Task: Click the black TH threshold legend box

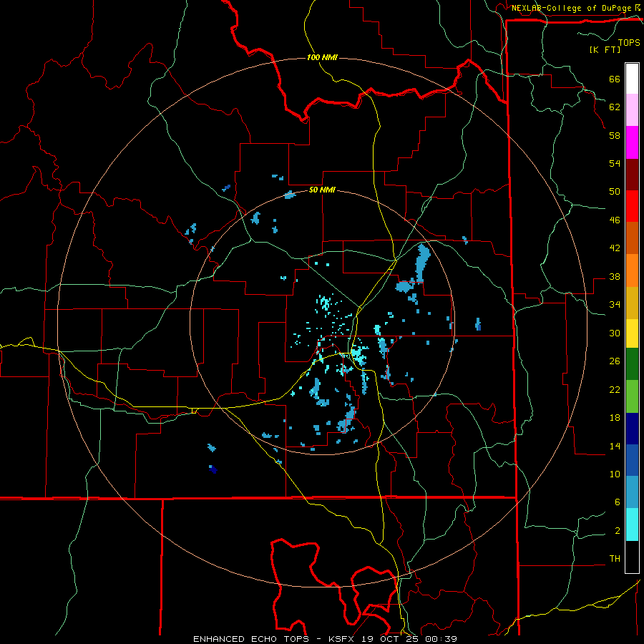Action: [x=632, y=557]
